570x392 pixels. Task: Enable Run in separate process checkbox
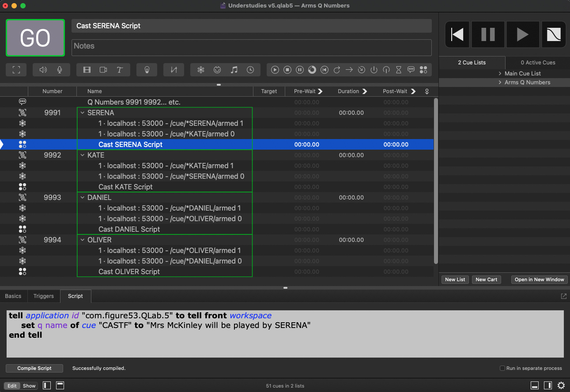pyautogui.click(x=502, y=368)
